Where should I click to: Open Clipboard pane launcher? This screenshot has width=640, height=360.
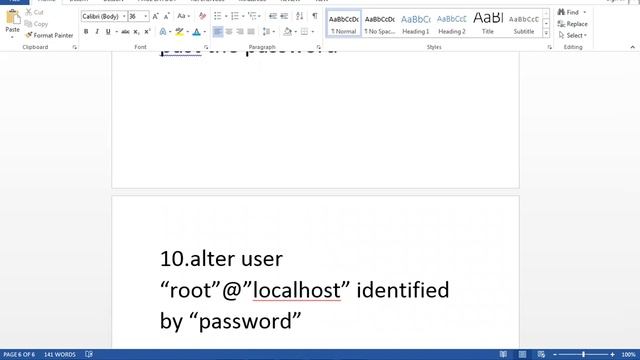(x=75, y=47)
